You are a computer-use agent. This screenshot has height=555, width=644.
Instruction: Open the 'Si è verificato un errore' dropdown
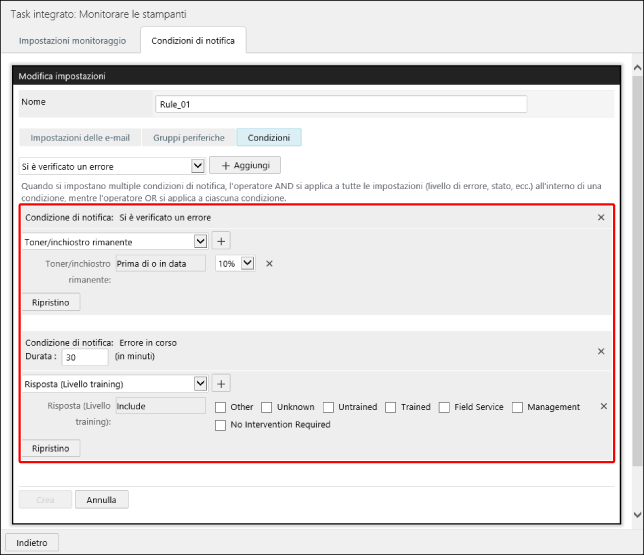click(113, 165)
